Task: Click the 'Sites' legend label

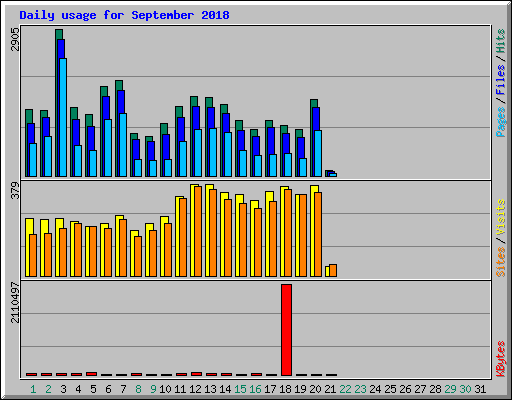Action: 501,262
